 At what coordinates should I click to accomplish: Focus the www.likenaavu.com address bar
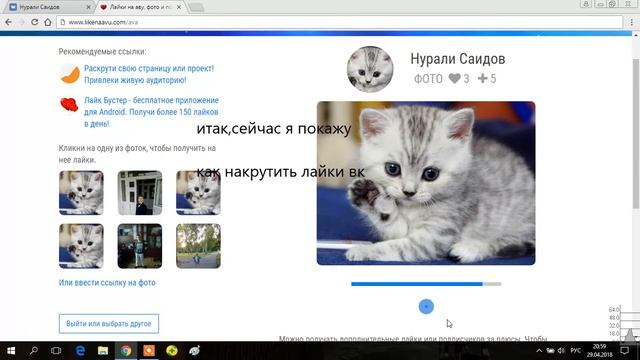click(x=341, y=22)
